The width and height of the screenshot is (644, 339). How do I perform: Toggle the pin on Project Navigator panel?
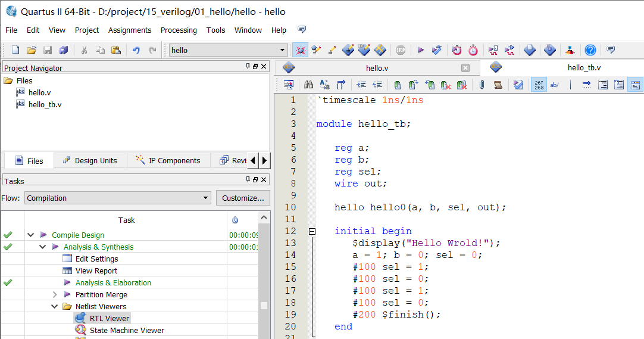coord(248,66)
